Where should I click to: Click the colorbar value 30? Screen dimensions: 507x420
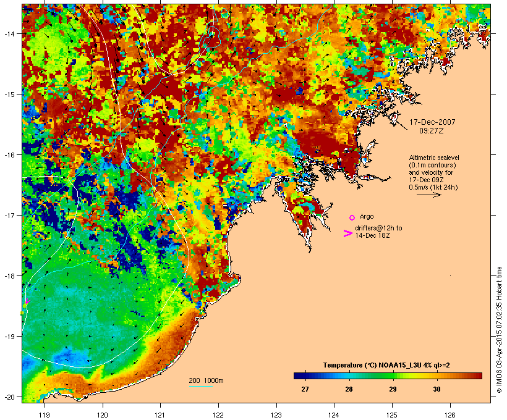pos(437,389)
